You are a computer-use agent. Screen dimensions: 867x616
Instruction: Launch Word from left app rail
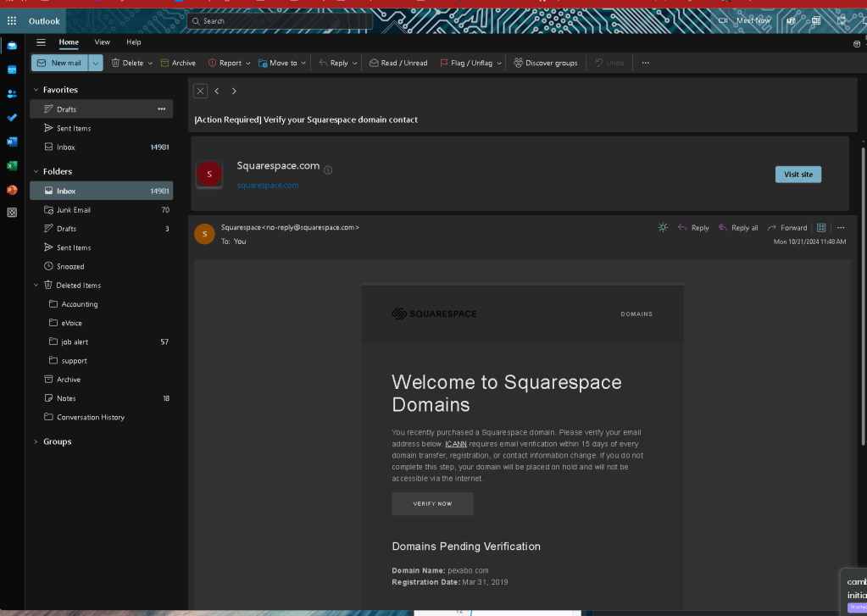[x=12, y=142]
